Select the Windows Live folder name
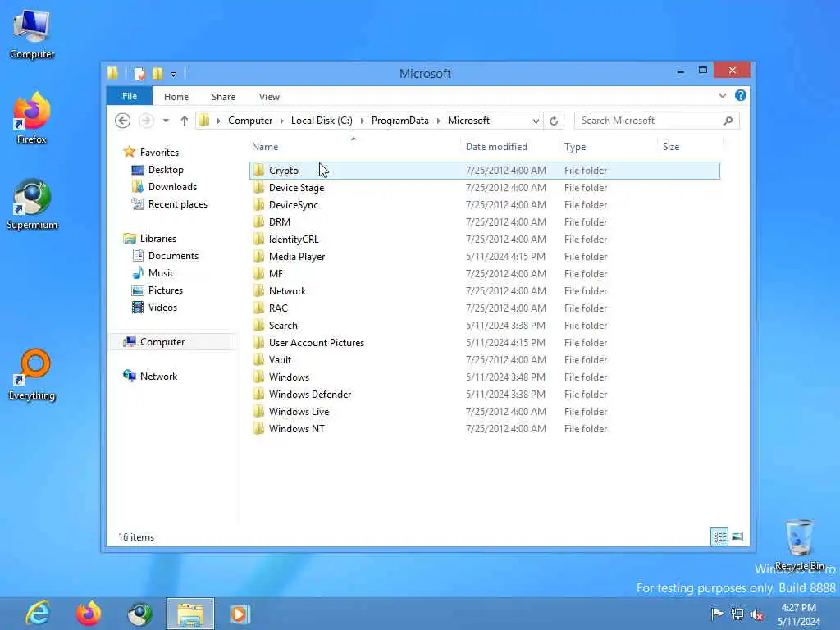Image resolution: width=840 pixels, height=630 pixels. 299,412
